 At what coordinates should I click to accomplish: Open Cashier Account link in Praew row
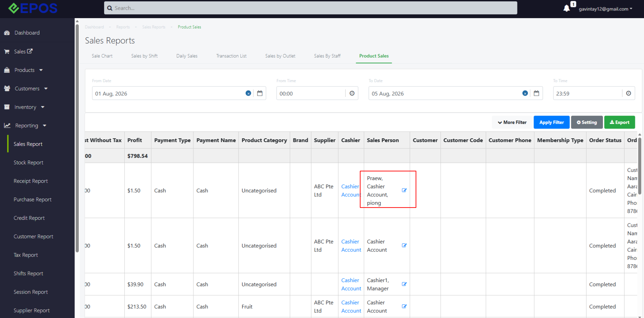(351, 191)
